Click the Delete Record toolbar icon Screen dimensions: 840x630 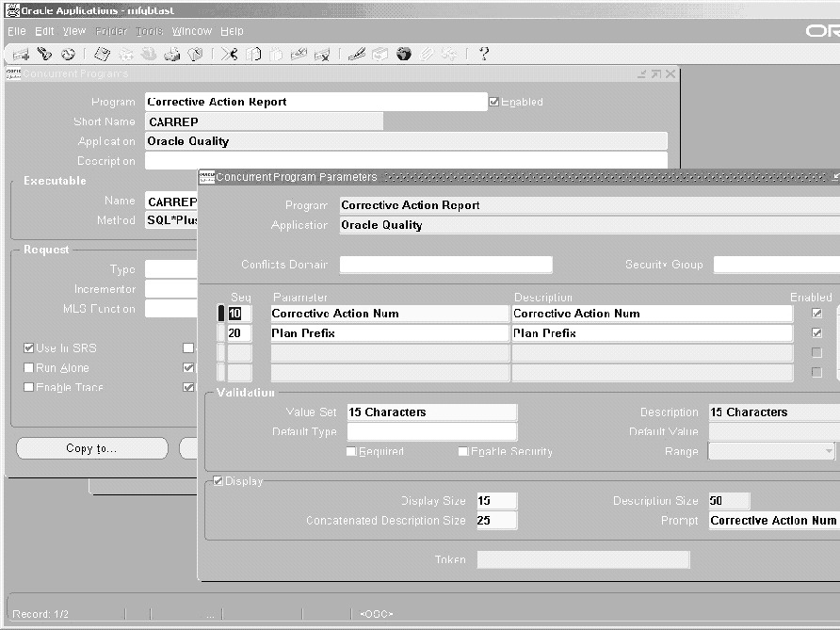(322, 54)
